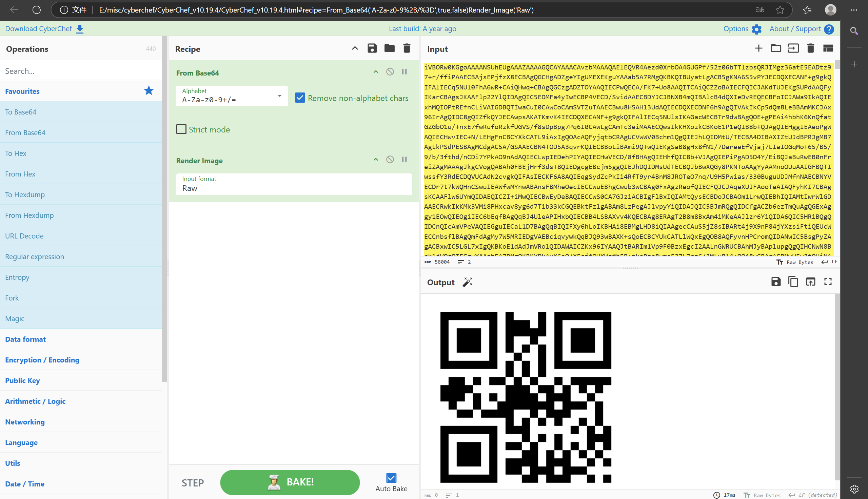Collapse the From Base64 operation

coord(376,71)
